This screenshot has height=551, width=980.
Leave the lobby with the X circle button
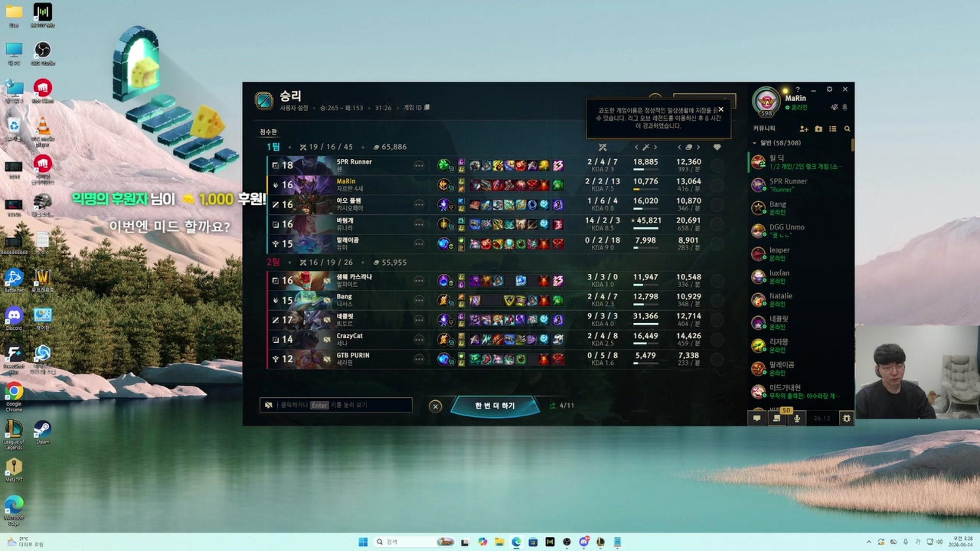(435, 406)
